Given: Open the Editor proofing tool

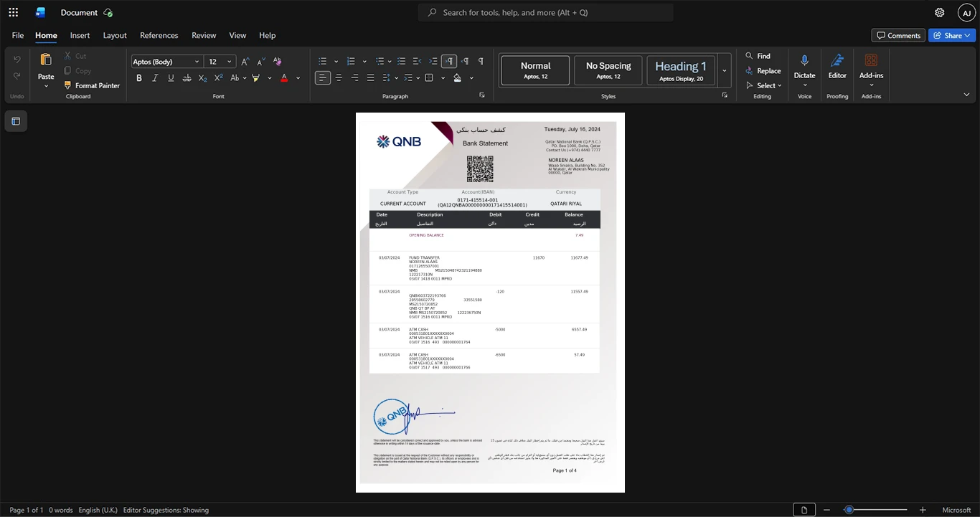Looking at the screenshot, I should [x=837, y=65].
